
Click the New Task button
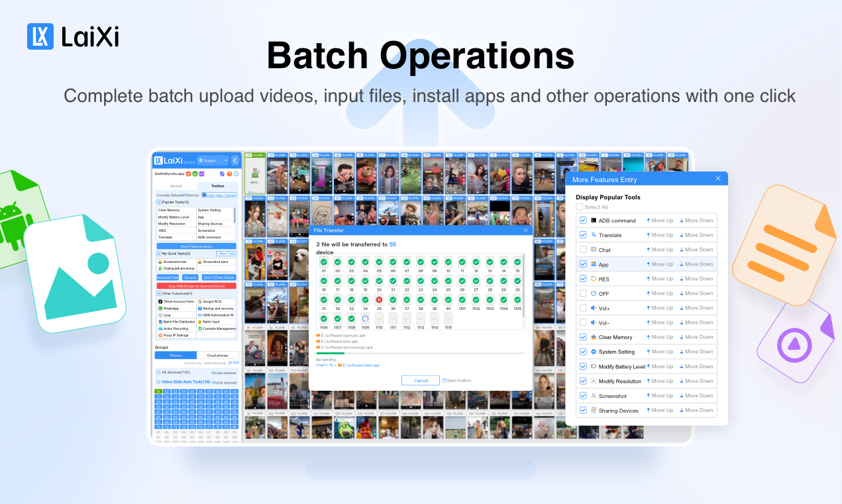tap(226, 254)
